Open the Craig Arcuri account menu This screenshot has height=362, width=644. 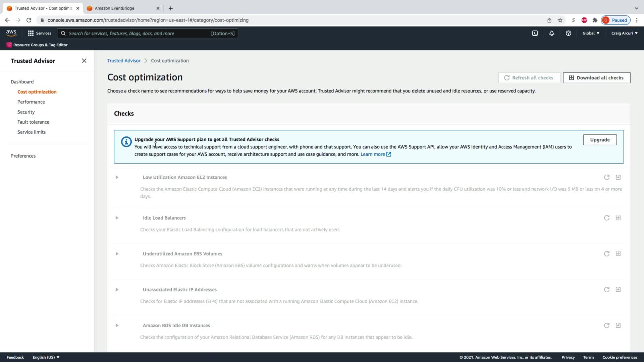click(624, 33)
